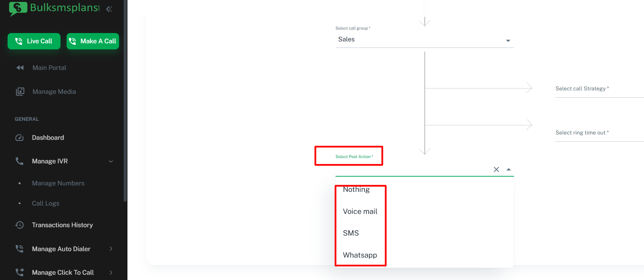Start a Live Call

click(34, 41)
